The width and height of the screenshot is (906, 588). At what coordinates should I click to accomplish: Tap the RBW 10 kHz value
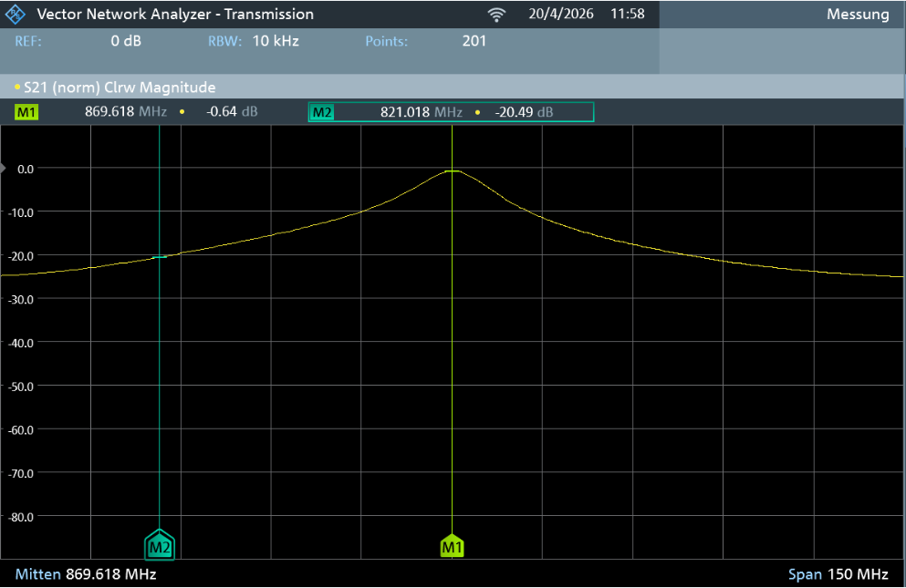(x=276, y=41)
